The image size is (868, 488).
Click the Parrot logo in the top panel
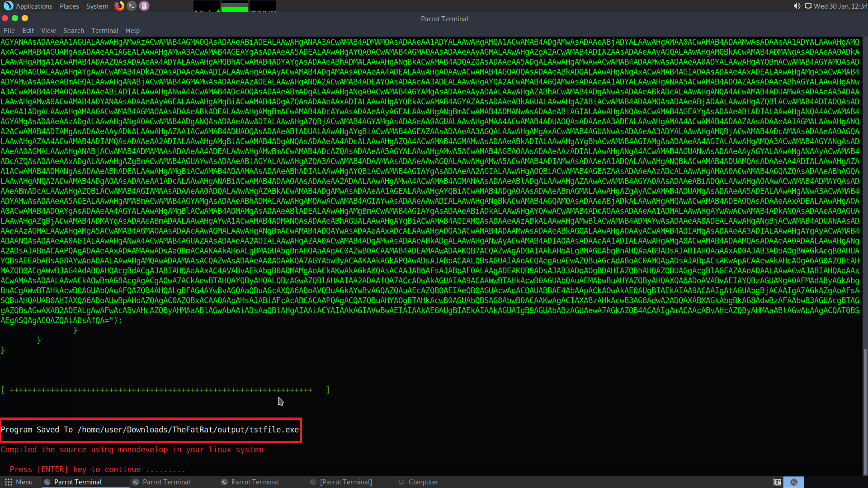point(8,6)
